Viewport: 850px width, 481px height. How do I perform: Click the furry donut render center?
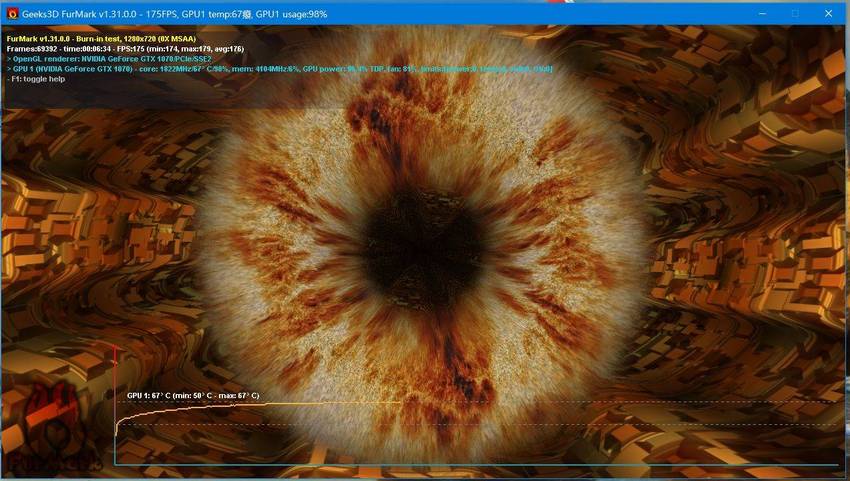click(423, 251)
